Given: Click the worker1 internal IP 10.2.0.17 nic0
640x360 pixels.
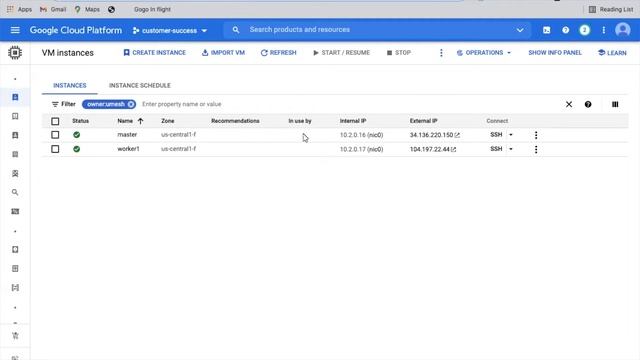Looking at the screenshot, I should pyautogui.click(x=361, y=149).
